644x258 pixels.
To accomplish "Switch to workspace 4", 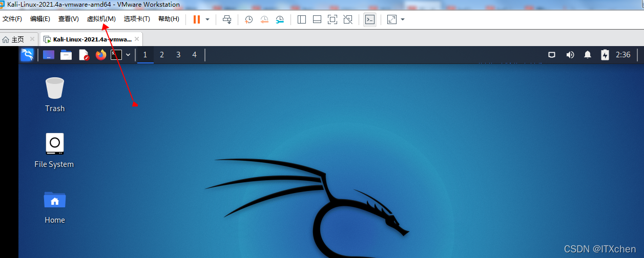I will click(194, 55).
